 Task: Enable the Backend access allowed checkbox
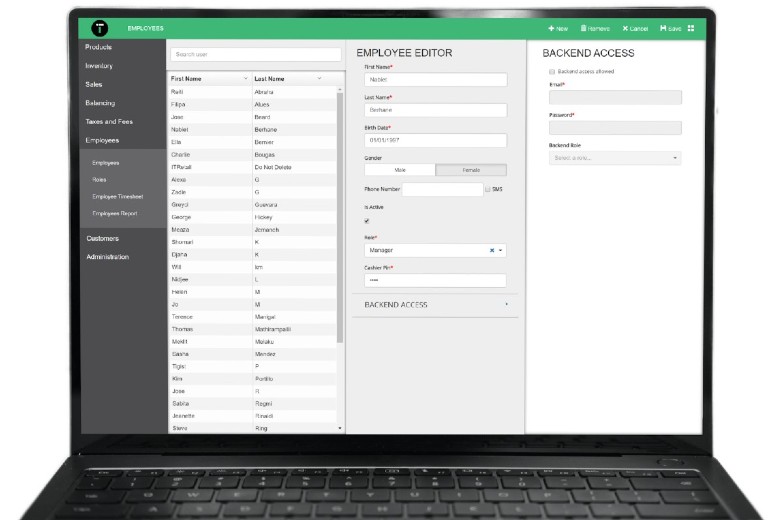(x=552, y=72)
